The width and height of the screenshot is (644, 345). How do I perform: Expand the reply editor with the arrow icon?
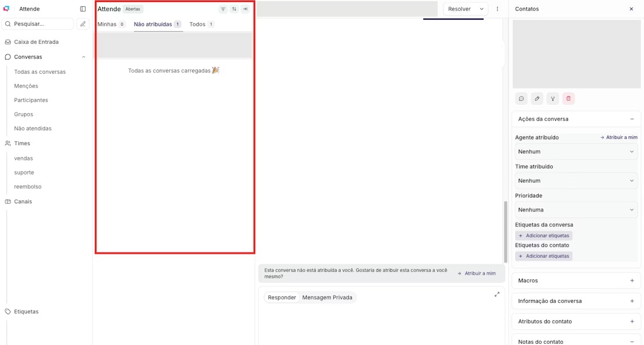(x=496, y=294)
